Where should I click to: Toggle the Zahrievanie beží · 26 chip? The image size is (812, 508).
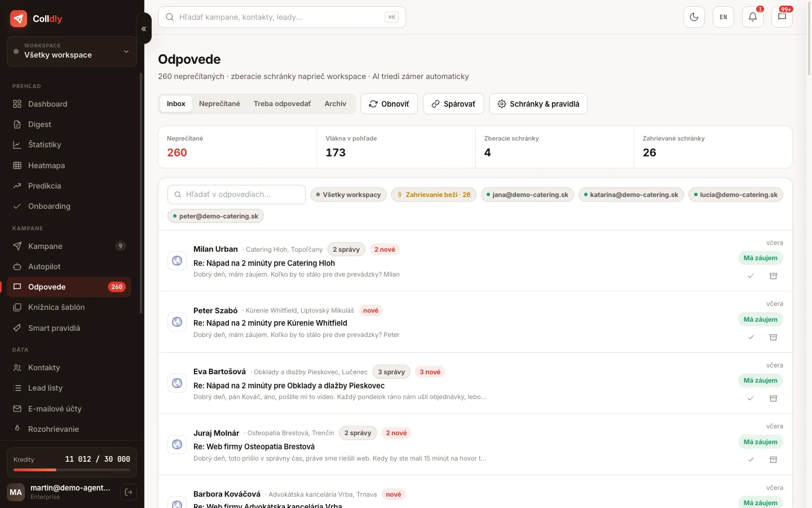click(434, 195)
